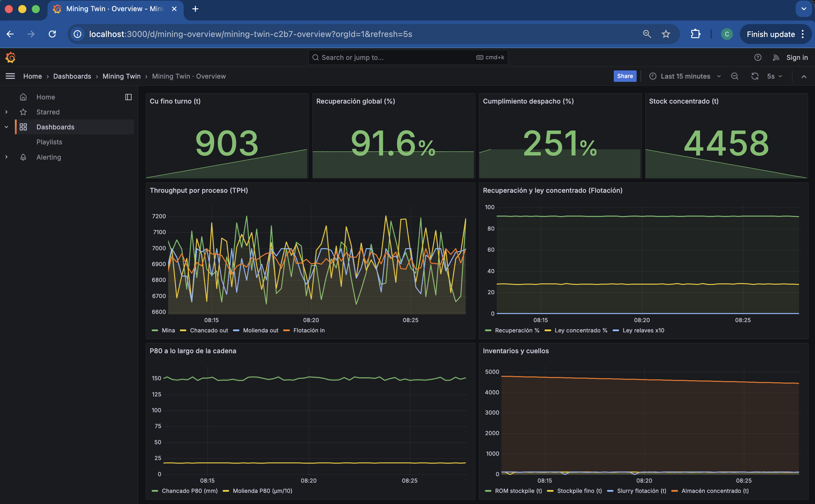Click the Almacén concentrado (t) legend color
815x504 pixels.
pyautogui.click(x=675, y=491)
